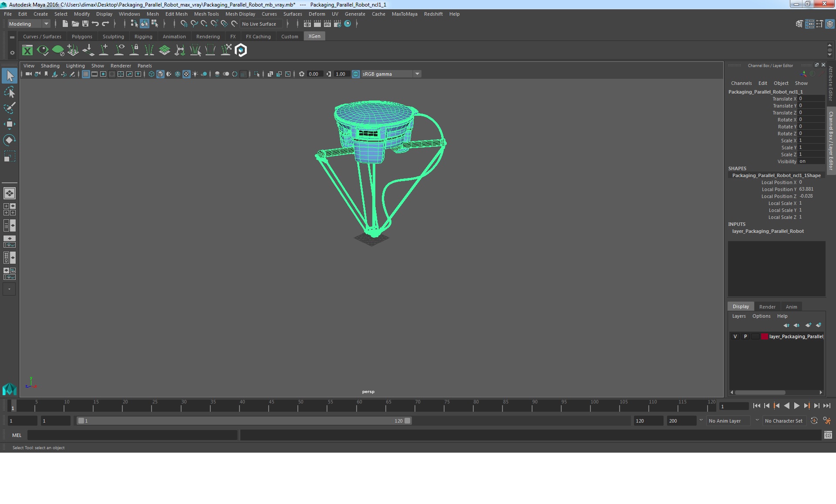Open the viewport Shading menu
This screenshot has width=836, height=504.
pyautogui.click(x=50, y=66)
